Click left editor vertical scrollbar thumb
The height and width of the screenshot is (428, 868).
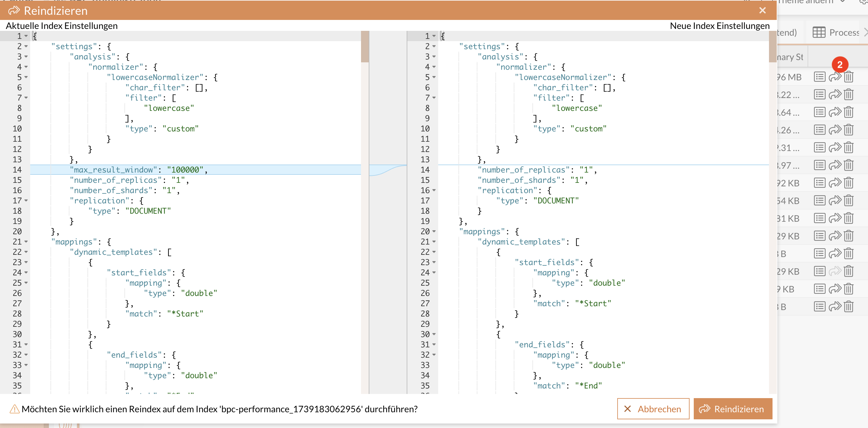(365, 47)
